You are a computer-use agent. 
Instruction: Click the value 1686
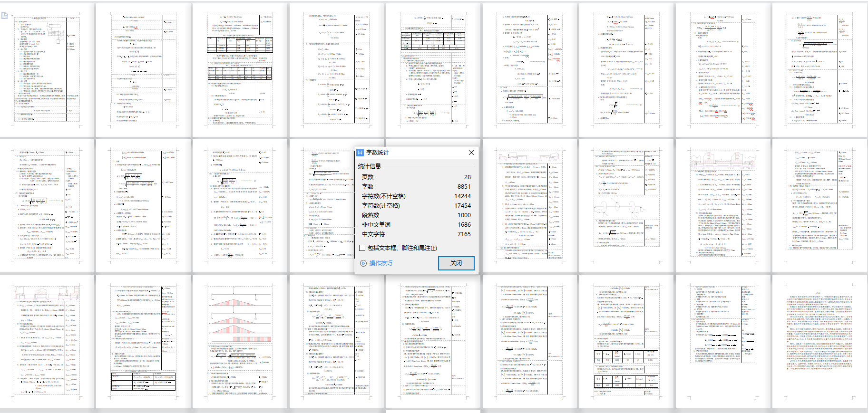(464, 225)
